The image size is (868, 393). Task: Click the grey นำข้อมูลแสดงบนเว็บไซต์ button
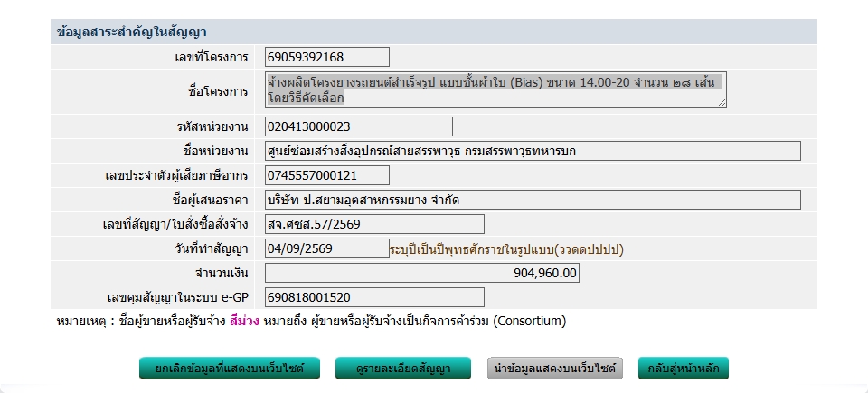[554, 369]
